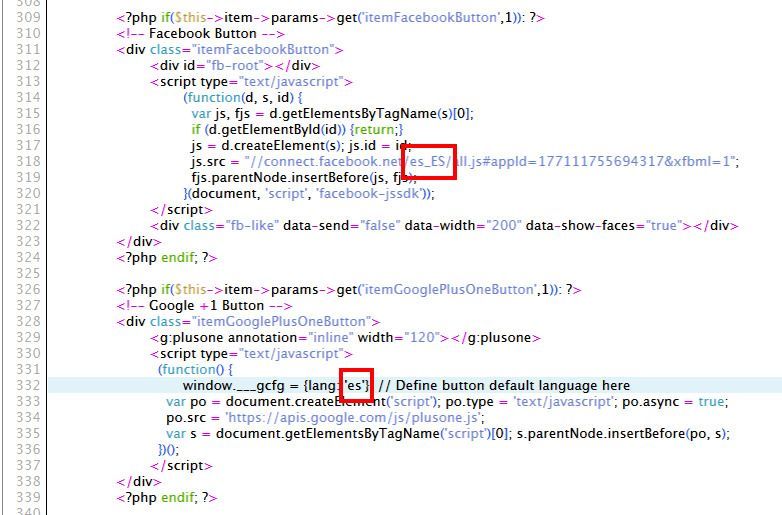Click line number 332 in the gutter
The width and height of the screenshot is (782, 515).
[28, 385]
